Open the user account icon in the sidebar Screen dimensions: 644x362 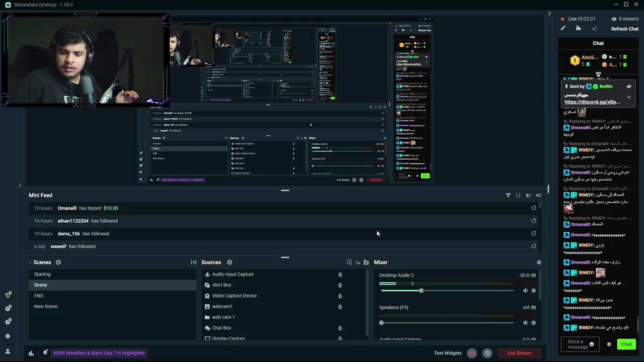point(8,351)
